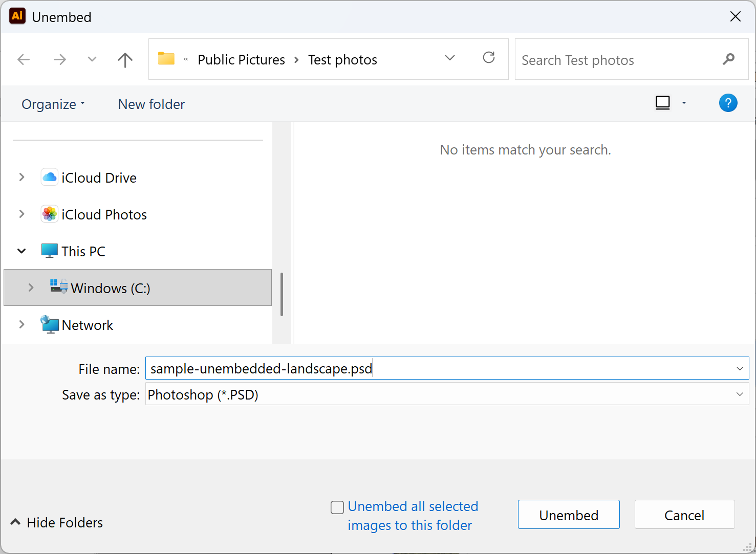Open the Save as type dropdown
This screenshot has width=756, height=554.
[x=447, y=394]
